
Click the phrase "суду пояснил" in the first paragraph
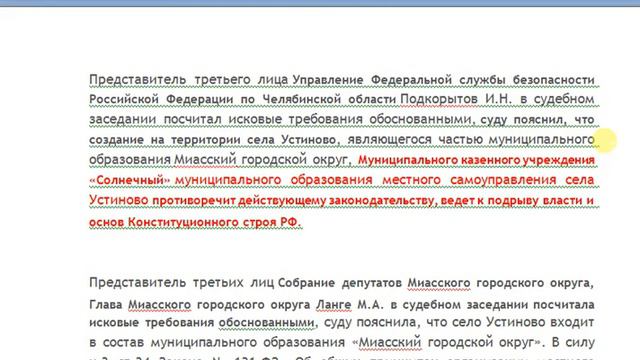[522, 120]
